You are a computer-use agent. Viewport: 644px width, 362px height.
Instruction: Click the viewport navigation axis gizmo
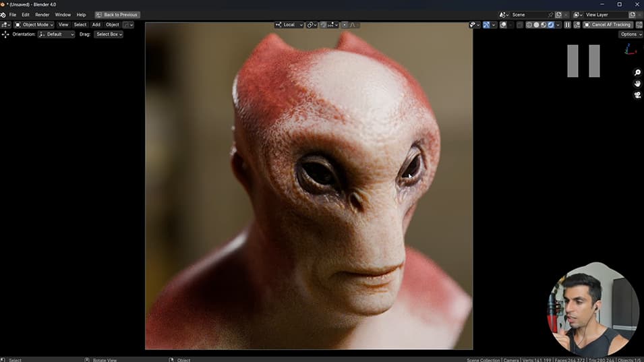point(630,50)
